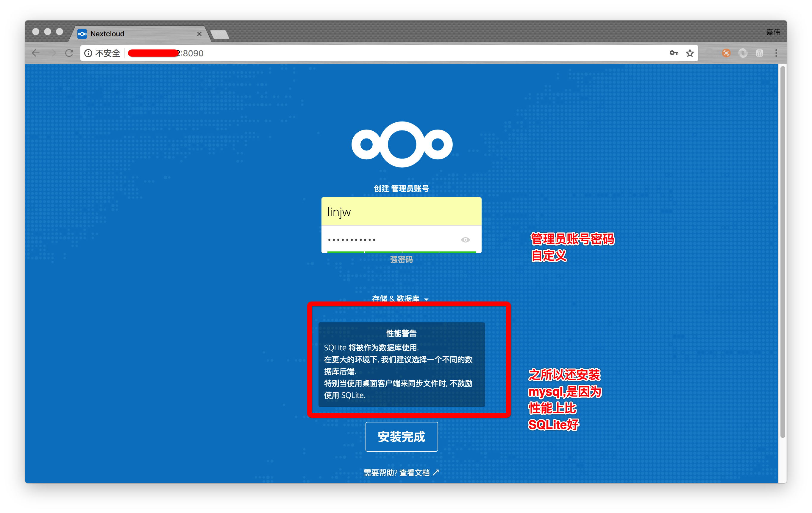This screenshot has width=812, height=513.
Task: Click the site info 不安全 icon
Action: [88, 53]
